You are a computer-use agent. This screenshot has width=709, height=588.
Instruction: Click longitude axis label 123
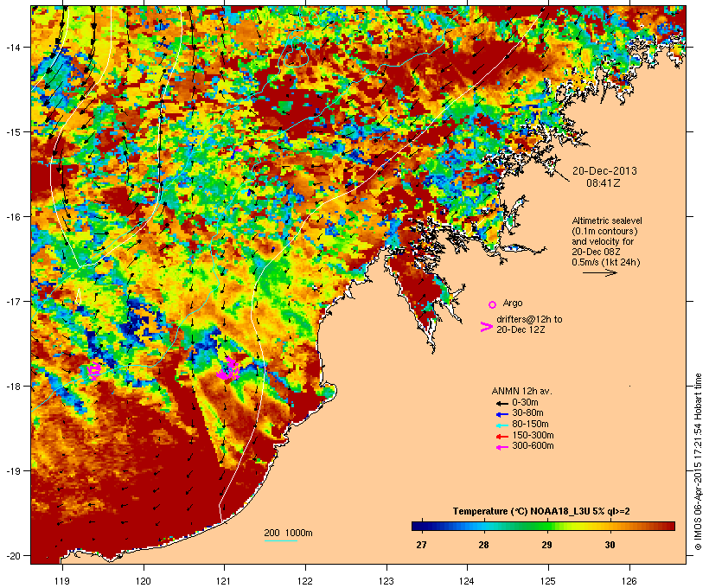tap(386, 581)
